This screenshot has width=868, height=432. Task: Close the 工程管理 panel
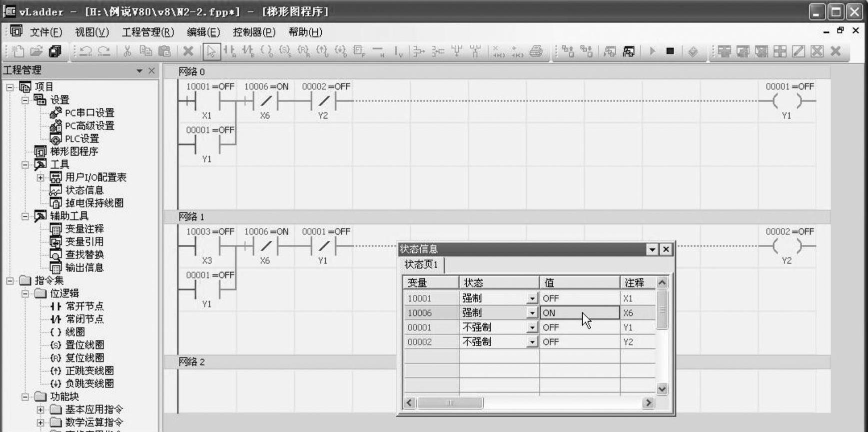[152, 71]
